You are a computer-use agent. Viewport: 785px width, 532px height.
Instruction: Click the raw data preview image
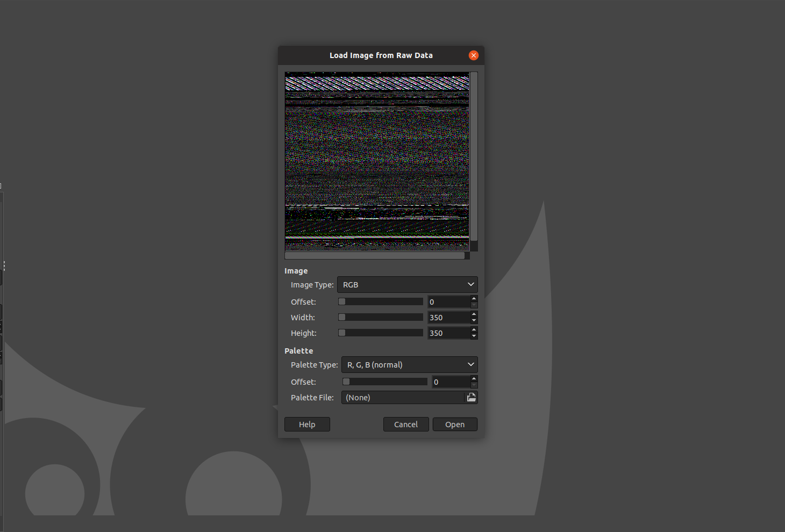click(x=377, y=161)
